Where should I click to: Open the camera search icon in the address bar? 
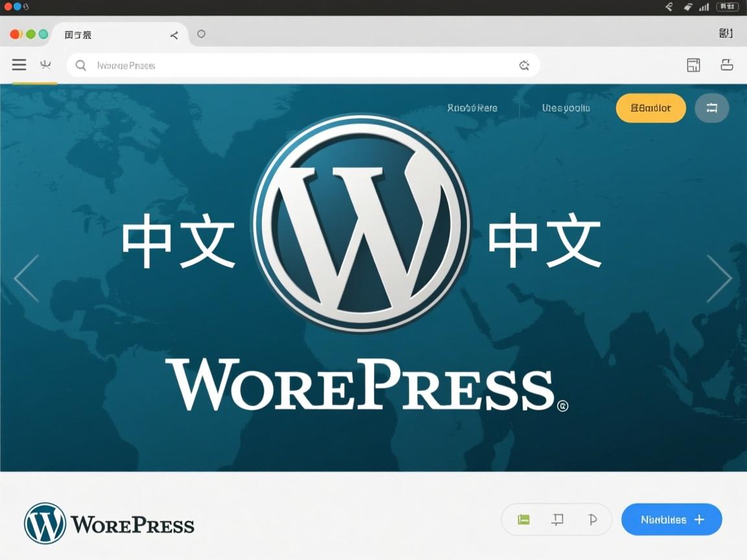point(524,65)
